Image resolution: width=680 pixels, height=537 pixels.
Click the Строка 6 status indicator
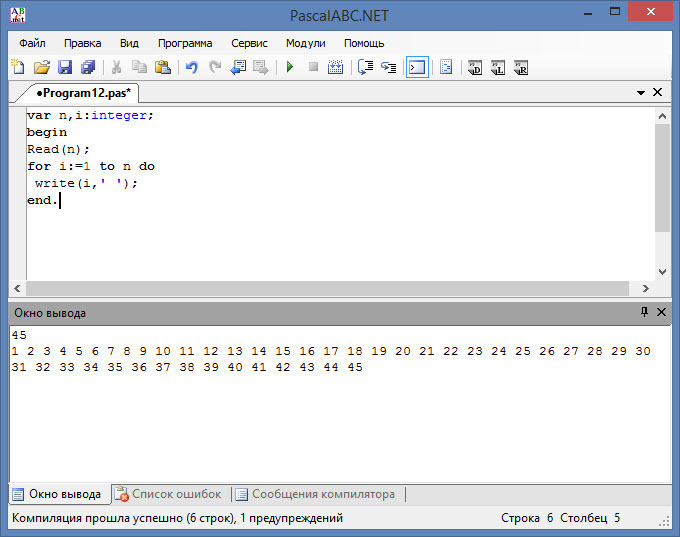[x=527, y=518]
